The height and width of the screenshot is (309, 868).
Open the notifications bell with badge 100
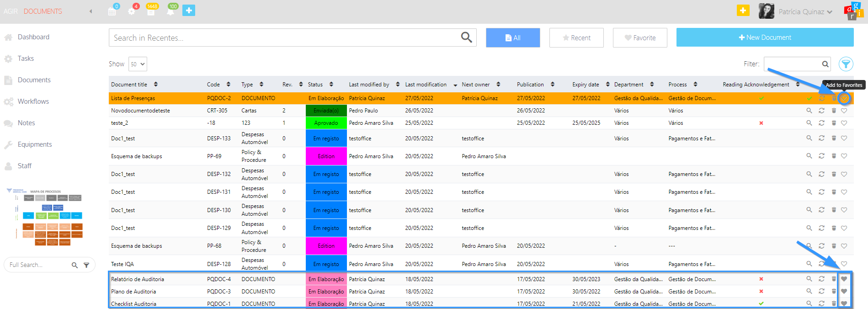[170, 11]
